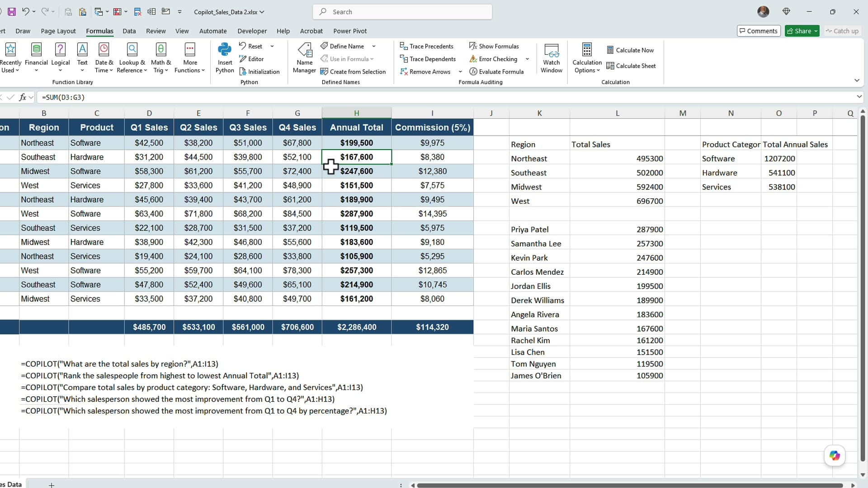The image size is (868, 488).
Task: Open the Automate tab
Action: [x=213, y=31]
